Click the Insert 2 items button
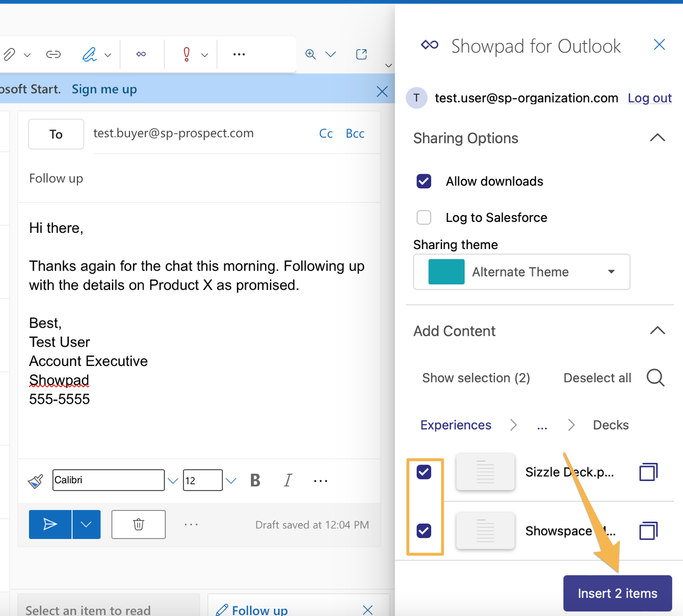 (617, 593)
